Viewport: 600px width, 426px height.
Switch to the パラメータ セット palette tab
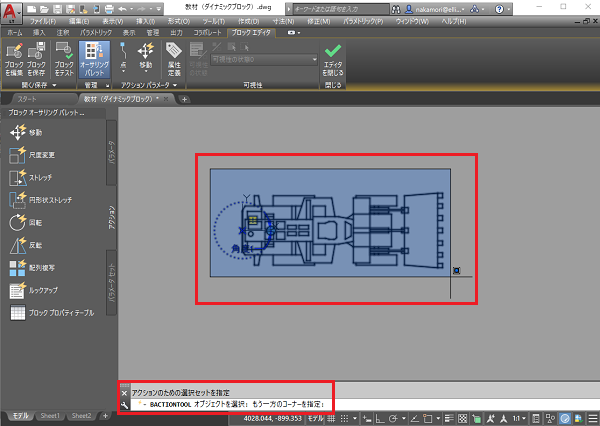tap(112, 282)
